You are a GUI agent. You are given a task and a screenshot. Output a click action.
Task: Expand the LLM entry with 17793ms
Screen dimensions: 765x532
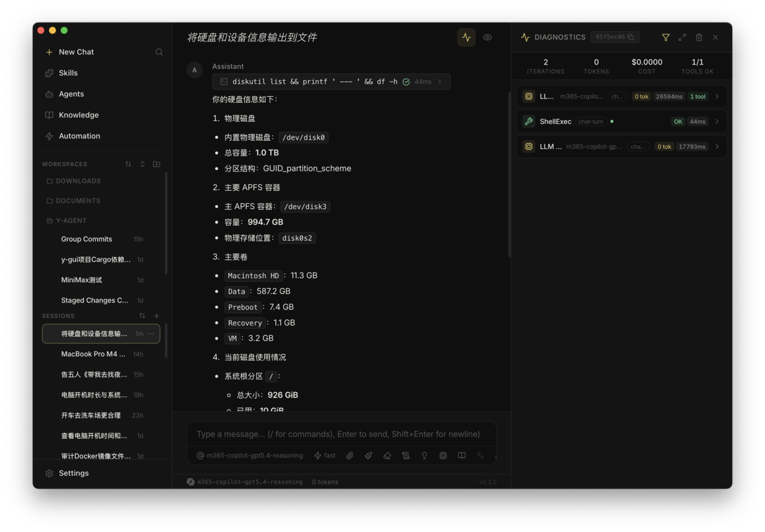tap(622, 146)
